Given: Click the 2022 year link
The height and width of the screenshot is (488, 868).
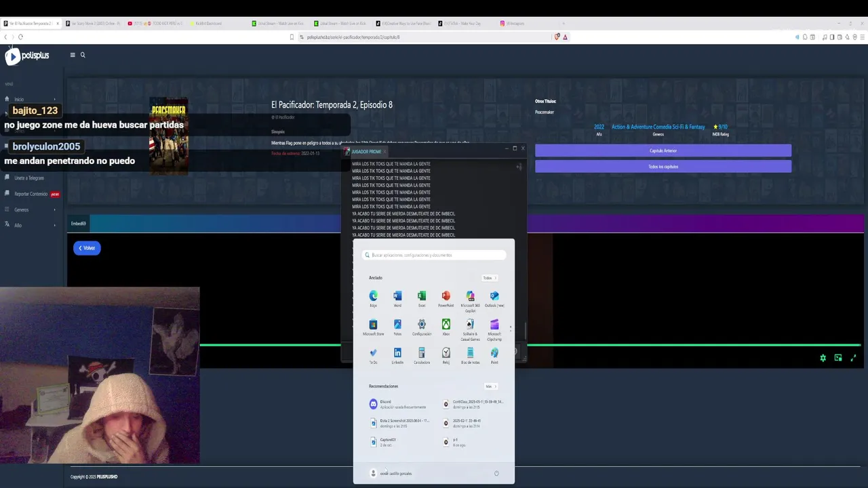Looking at the screenshot, I should point(599,127).
